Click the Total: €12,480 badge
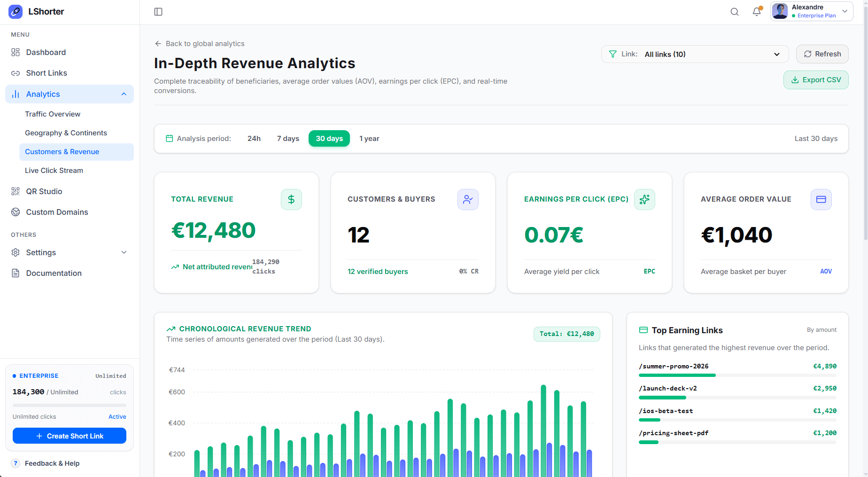The height and width of the screenshot is (477, 868). 566,334
